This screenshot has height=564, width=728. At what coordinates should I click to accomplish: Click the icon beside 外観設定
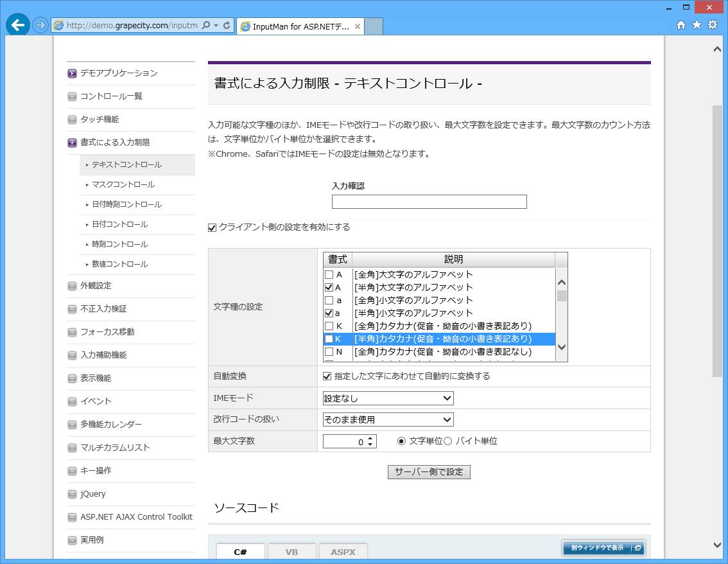[72, 286]
